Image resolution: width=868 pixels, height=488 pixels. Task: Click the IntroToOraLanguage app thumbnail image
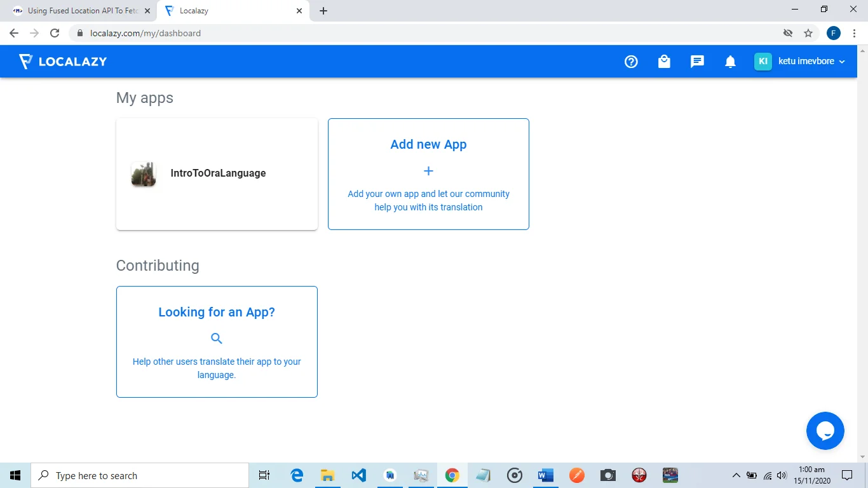click(144, 173)
